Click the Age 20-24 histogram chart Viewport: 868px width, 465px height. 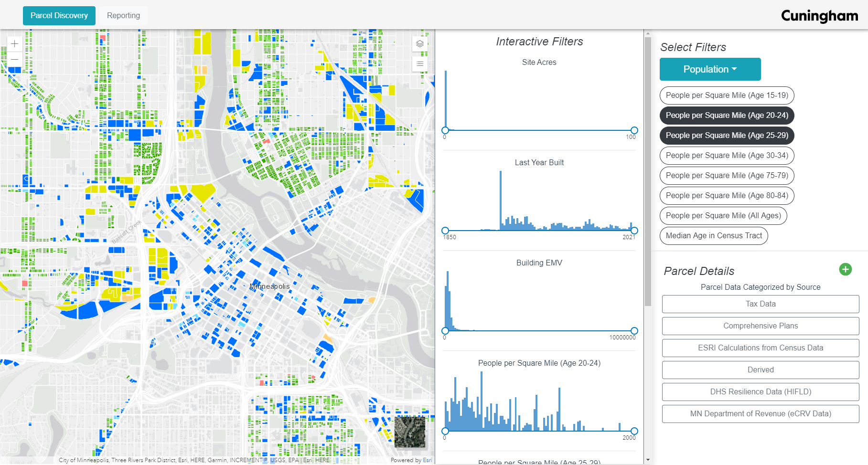540,401
